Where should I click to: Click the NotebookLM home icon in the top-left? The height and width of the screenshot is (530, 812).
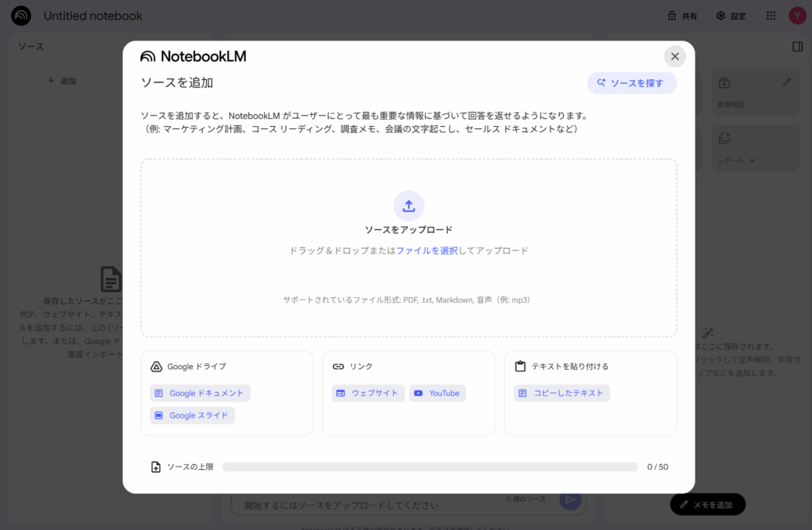coord(21,16)
